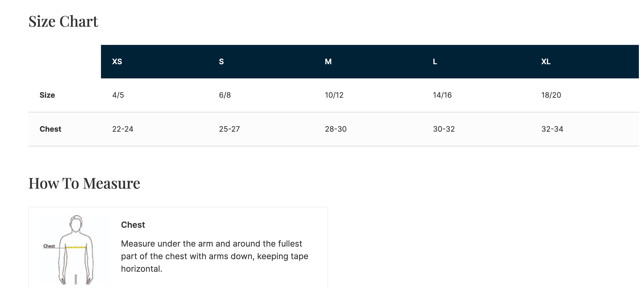Click the chest measurement body illustration
644x288 pixels.
click(75, 250)
